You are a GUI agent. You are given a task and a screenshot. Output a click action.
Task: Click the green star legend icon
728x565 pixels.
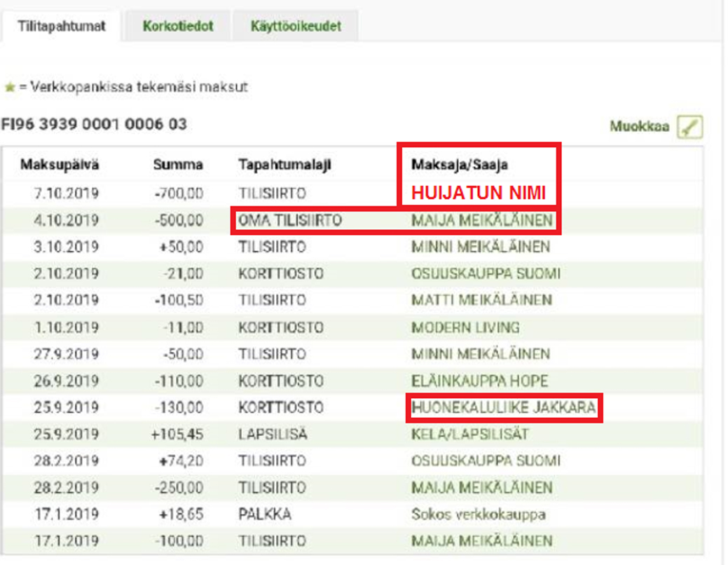coord(10,88)
